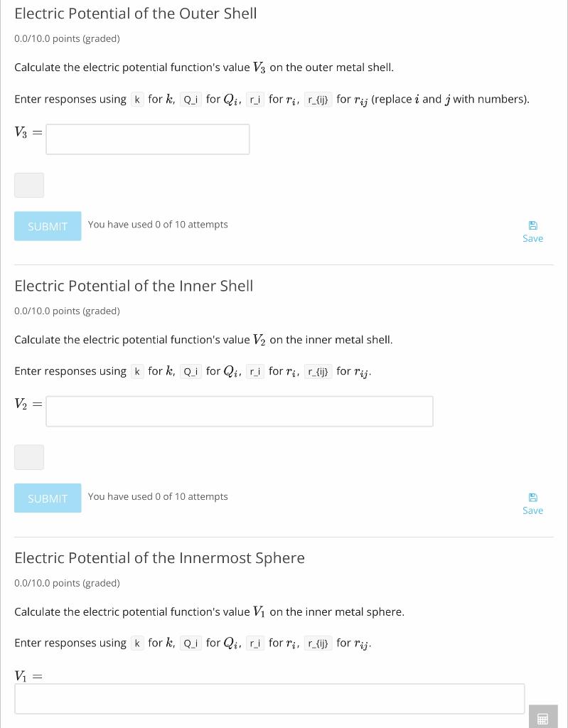The image size is (568, 728).
Task: Click the r_i code label for the outer shell
Action: pos(254,100)
